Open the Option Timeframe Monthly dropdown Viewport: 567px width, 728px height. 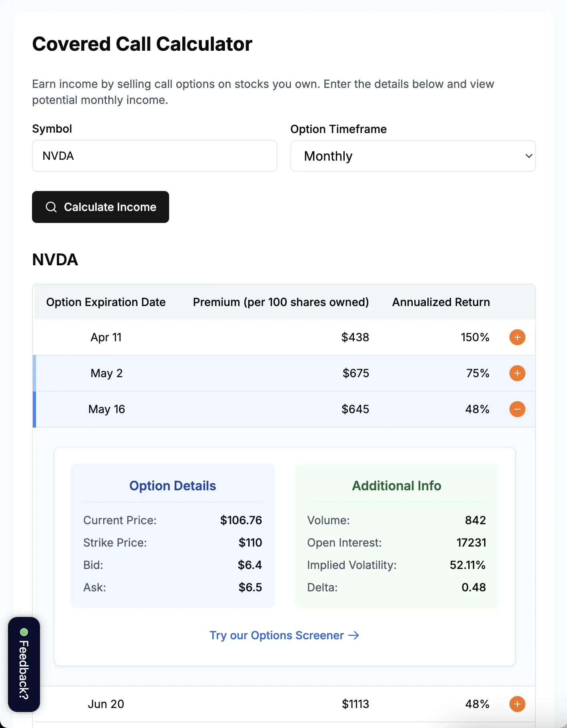pyautogui.click(x=413, y=156)
